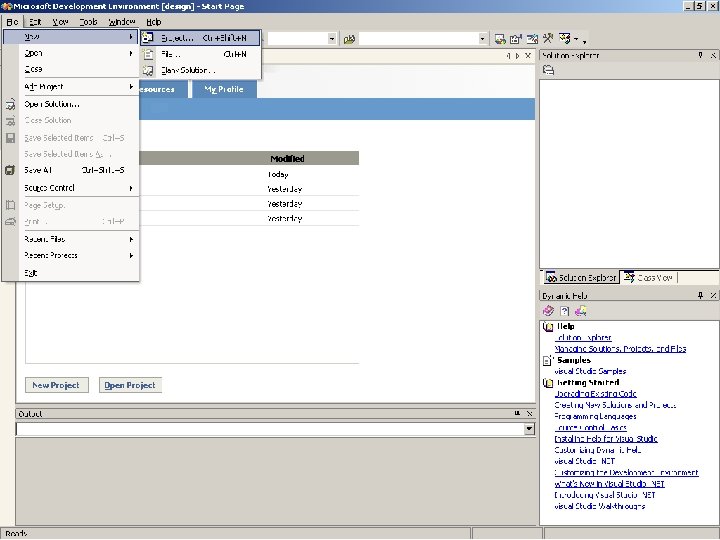Open the Toolbar Options chevron
Screen dimensions: 720x540
[584, 40]
